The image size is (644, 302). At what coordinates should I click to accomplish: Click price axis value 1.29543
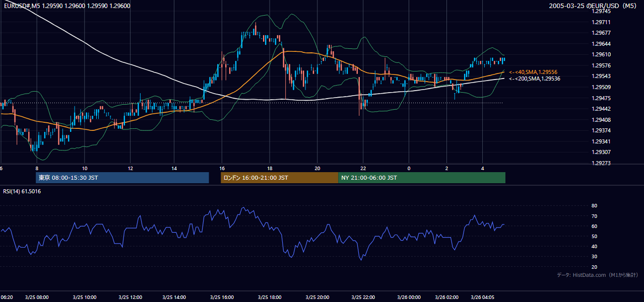click(x=601, y=76)
